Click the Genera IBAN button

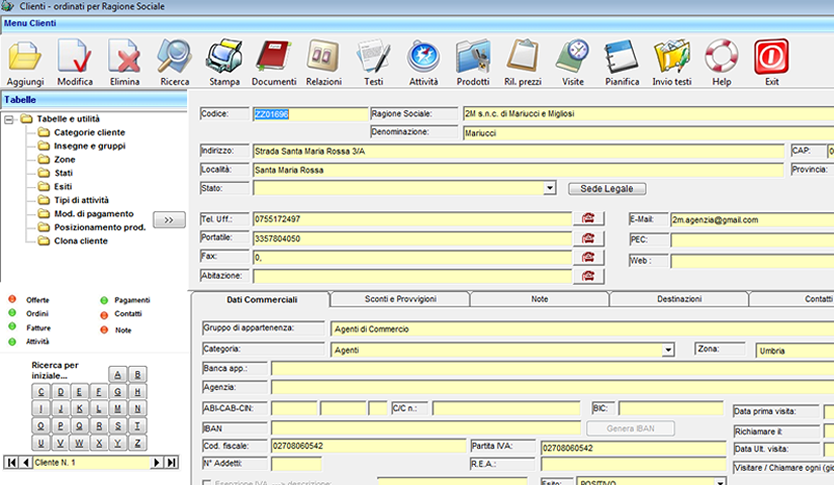(x=630, y=428)
